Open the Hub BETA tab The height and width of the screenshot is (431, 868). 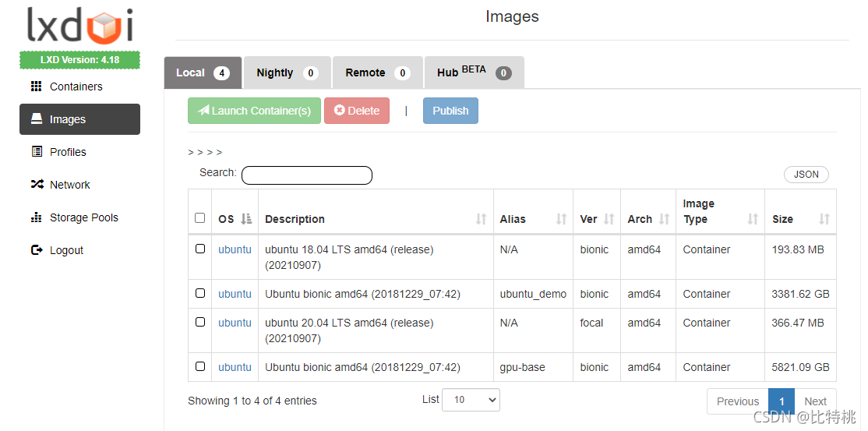point(474,72)
